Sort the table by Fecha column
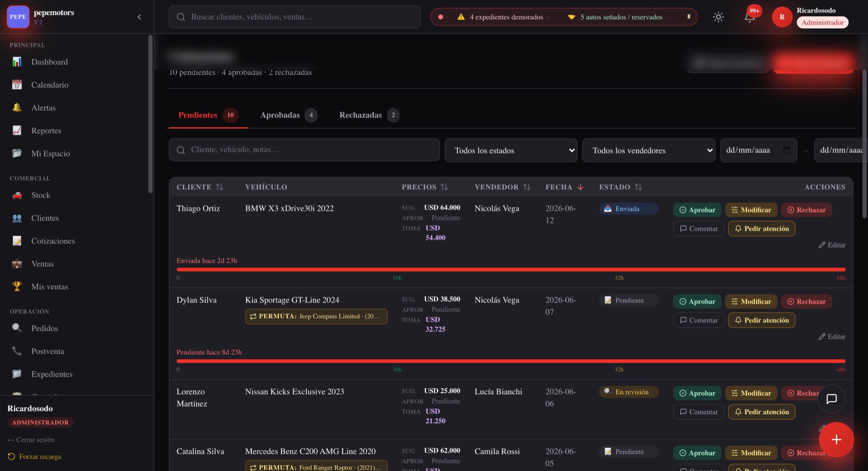Screen dimensions: 868x471 click(564, 187)
